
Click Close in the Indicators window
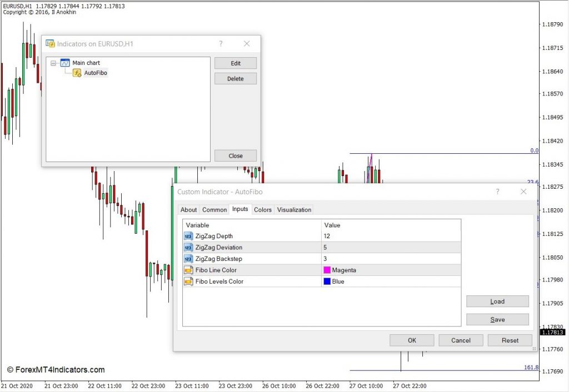tap(236, 155)
